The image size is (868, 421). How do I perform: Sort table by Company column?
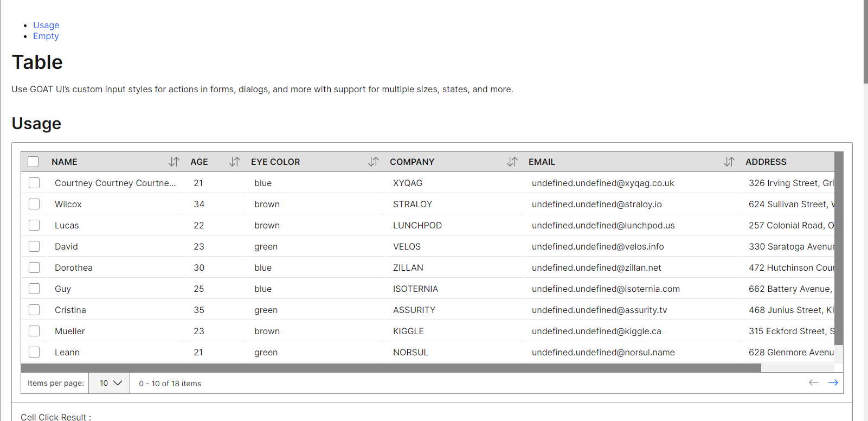pos(512,162)
